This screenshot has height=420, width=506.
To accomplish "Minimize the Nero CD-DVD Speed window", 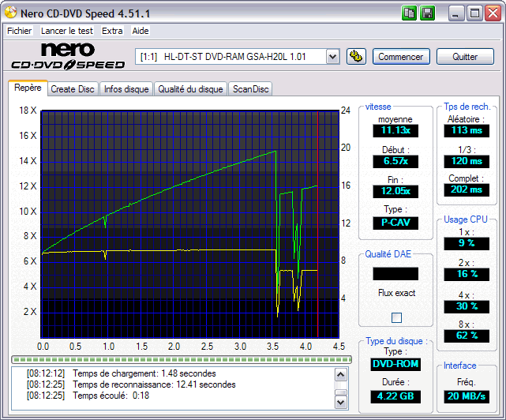I will click(455, 13).
